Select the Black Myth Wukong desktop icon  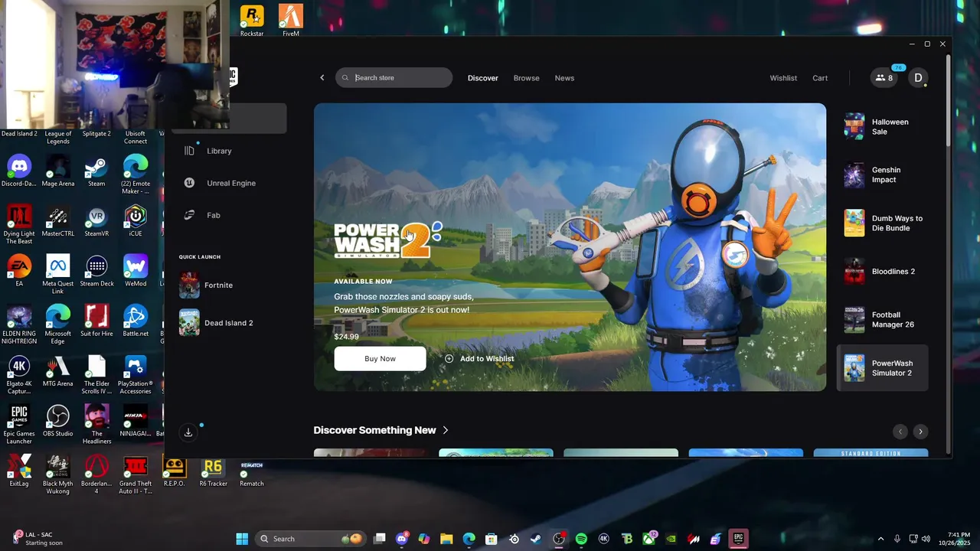point(58,474)
